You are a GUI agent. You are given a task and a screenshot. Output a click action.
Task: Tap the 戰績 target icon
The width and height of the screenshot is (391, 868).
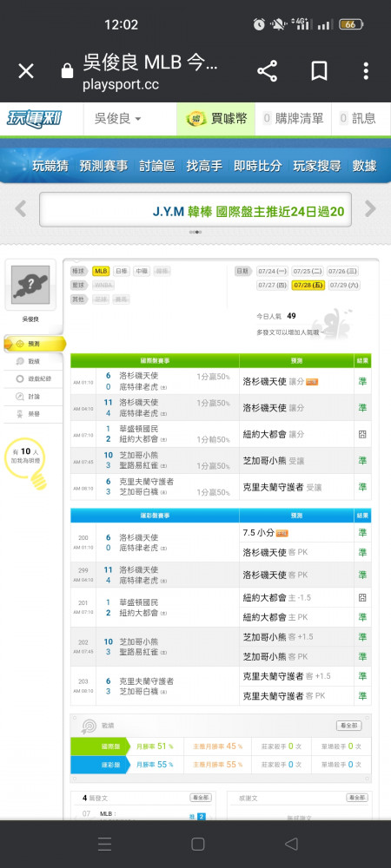[x=89, y=726]
